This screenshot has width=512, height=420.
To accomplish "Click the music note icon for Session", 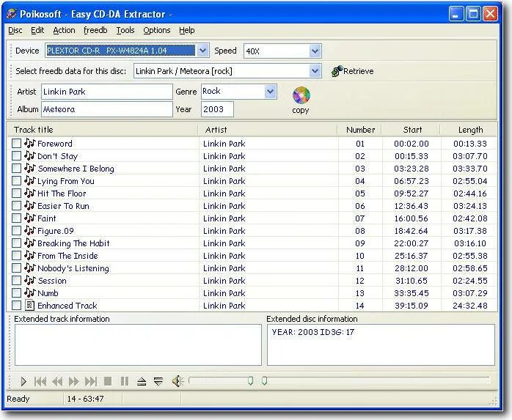I will (30, 280).
